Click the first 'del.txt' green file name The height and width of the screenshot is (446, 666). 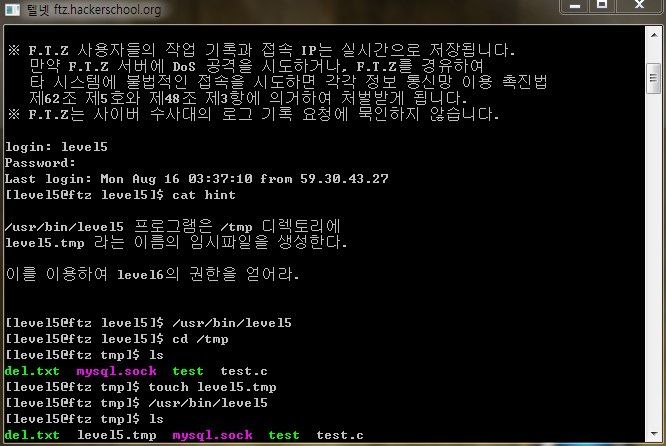point(32,371)
